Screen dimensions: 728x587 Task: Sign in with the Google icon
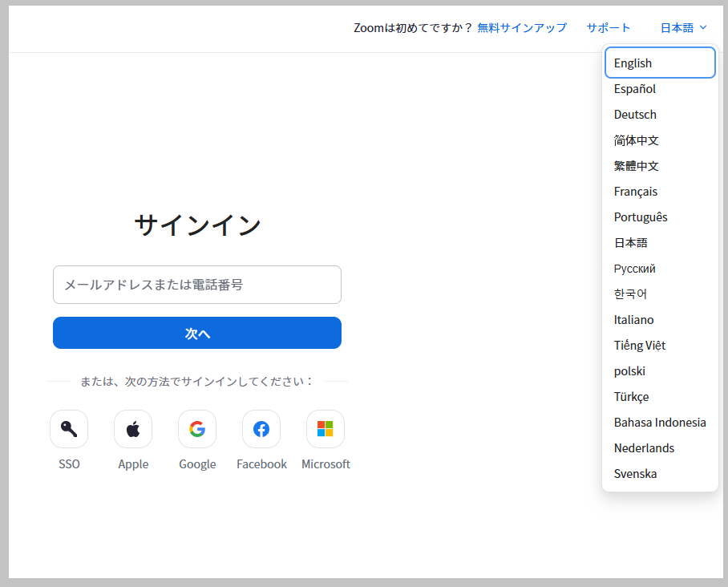pos(197,429)
